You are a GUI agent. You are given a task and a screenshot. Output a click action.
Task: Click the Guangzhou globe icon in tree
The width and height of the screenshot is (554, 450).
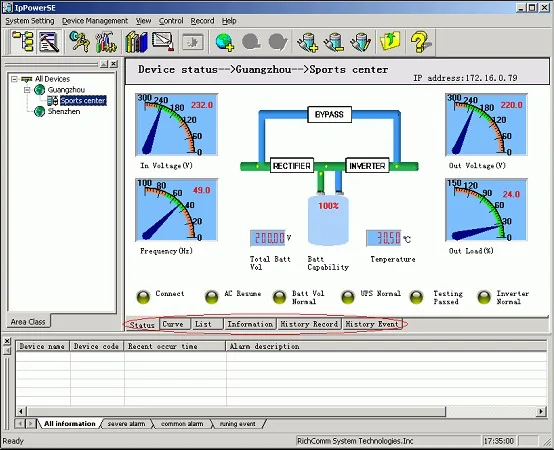[x=39, y=90]
